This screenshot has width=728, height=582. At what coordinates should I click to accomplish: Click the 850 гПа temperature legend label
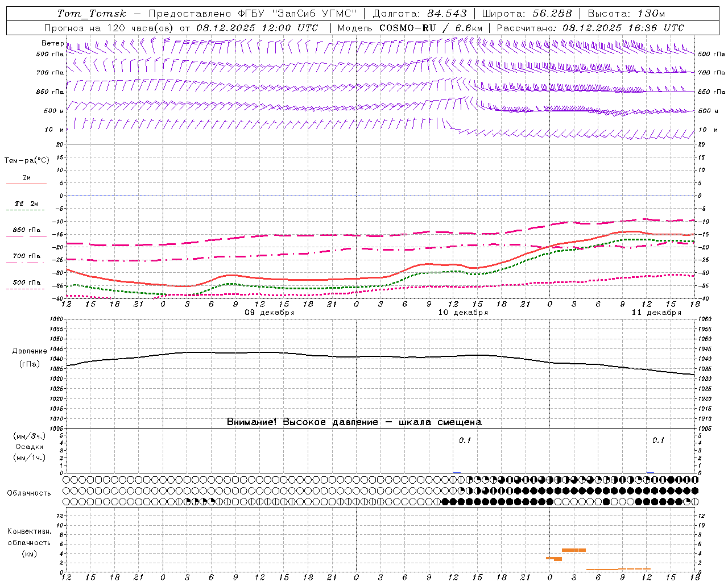(27, 230)
